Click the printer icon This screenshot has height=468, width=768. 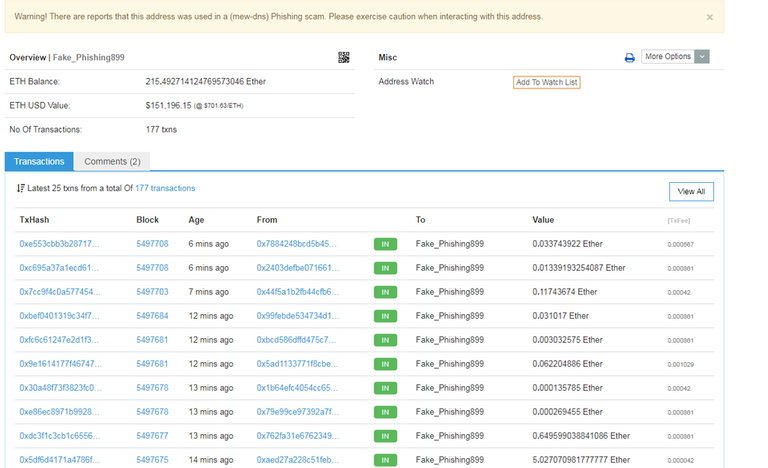click(x=629, y=58)
